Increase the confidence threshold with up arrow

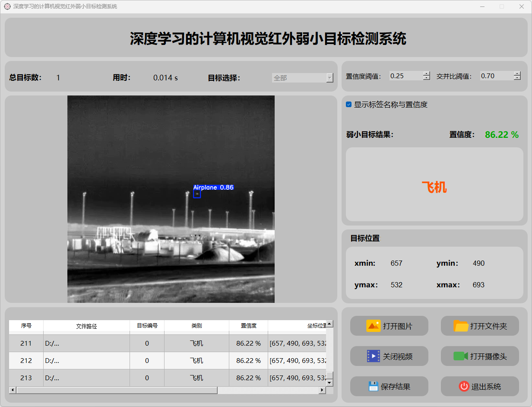pos(427,73)
